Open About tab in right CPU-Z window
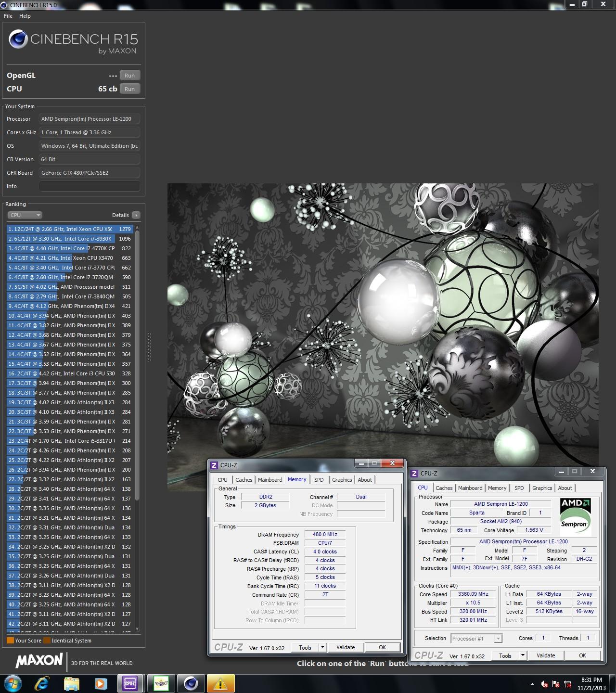This screenshot has width=616, height=693. coord(565,488)
